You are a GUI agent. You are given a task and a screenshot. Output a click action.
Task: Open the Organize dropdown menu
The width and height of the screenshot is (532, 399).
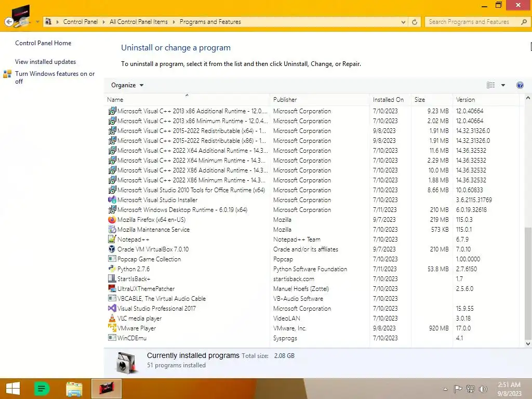pos(127,85)
